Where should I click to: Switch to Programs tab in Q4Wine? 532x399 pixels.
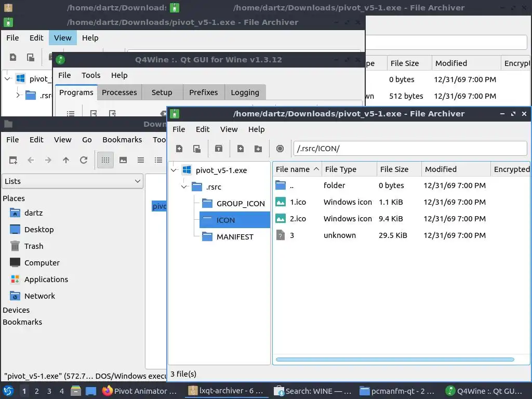point(76,92)
